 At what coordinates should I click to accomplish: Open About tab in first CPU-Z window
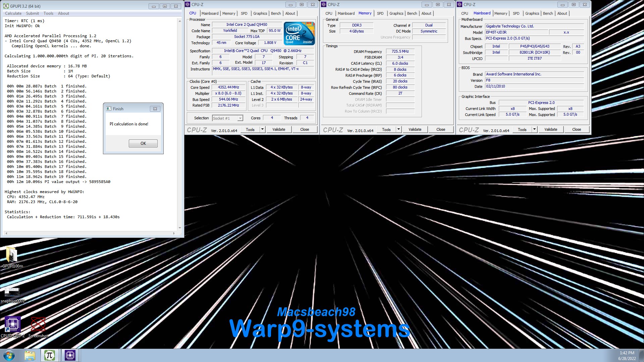(290, 13)
